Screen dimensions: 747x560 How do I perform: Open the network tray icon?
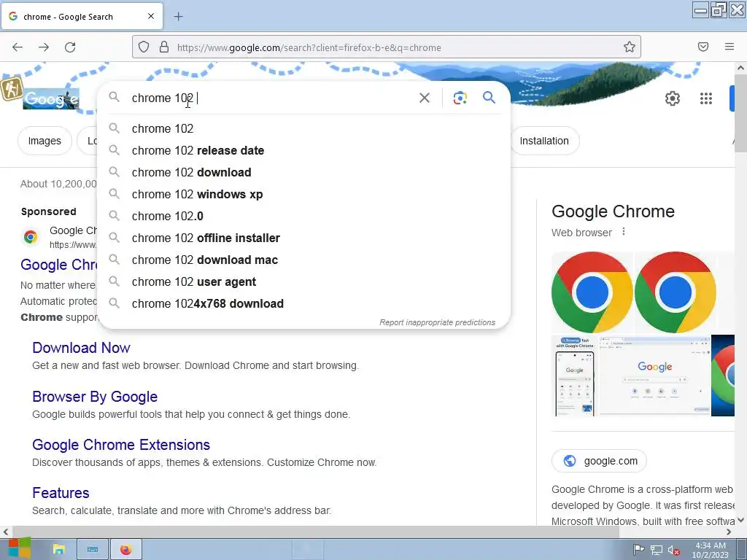click(x=657, y=551)
